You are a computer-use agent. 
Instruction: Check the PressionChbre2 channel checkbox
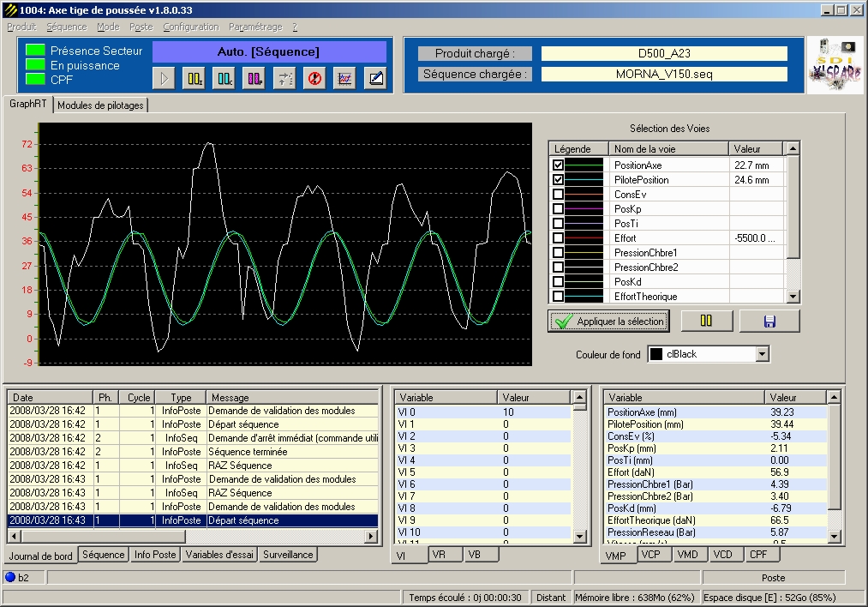pyautogui.click(x=558, y=267)
